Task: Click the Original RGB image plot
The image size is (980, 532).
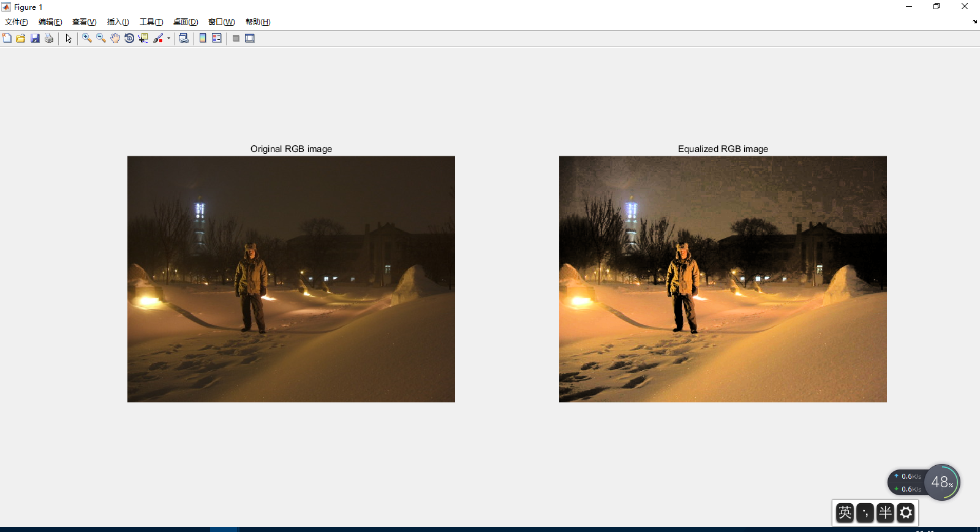Action: pos(291,279)
